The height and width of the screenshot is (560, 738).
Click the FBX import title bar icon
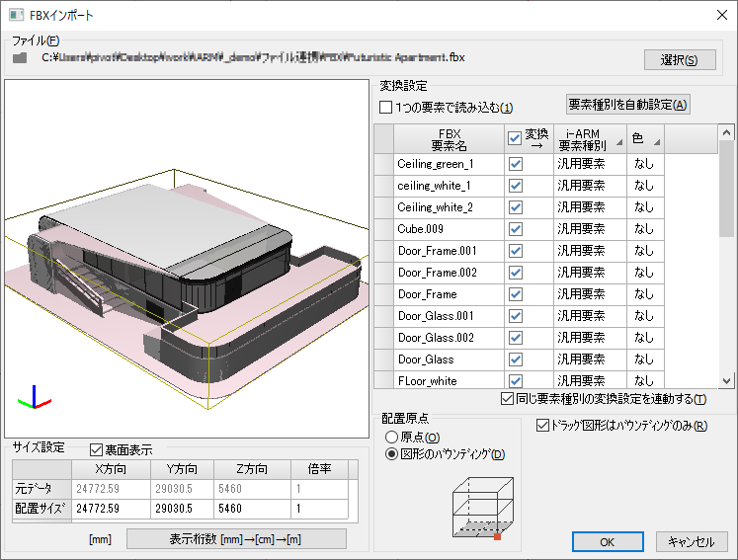[x=16, y=14]
